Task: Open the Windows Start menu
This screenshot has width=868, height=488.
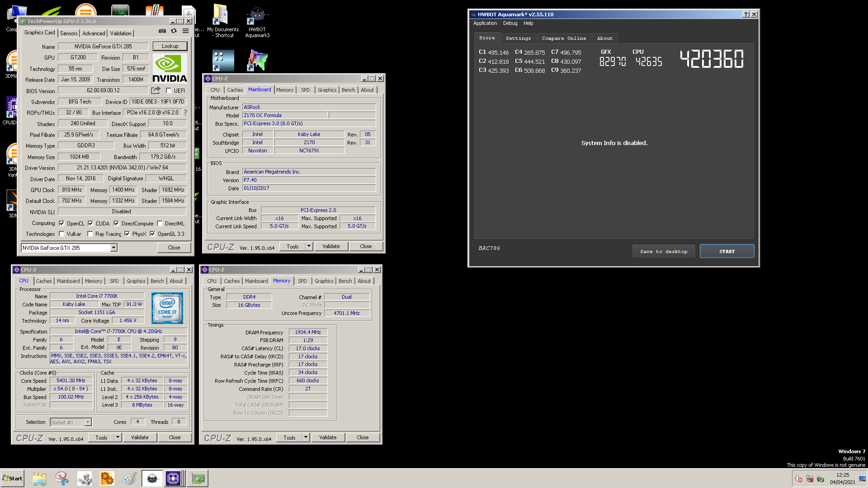Action: (12, 478)
